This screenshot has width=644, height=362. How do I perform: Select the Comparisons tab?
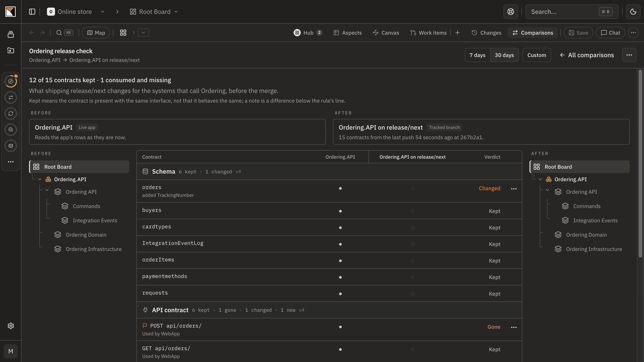tap(532, 33)
